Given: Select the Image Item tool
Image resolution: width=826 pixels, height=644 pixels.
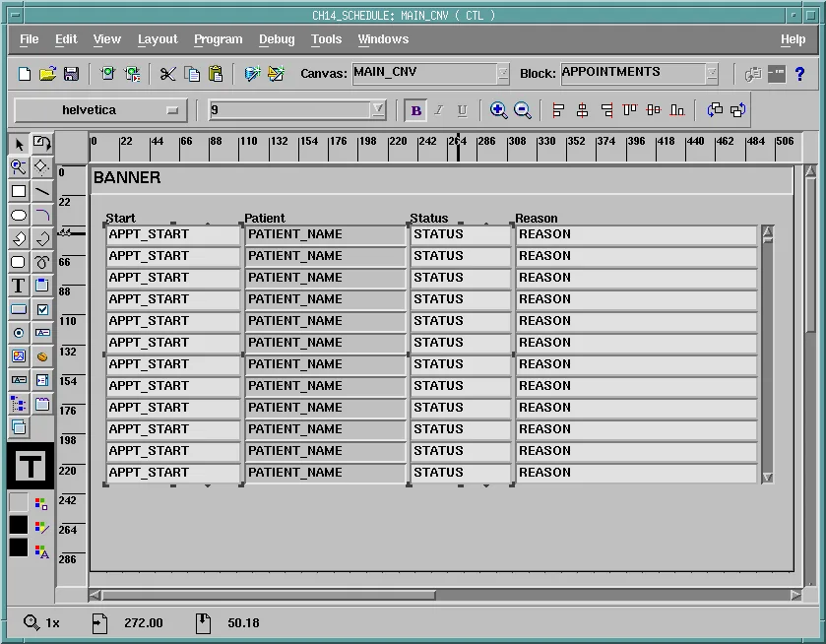Looking at the screenshot, I should [x=19, y=356].
